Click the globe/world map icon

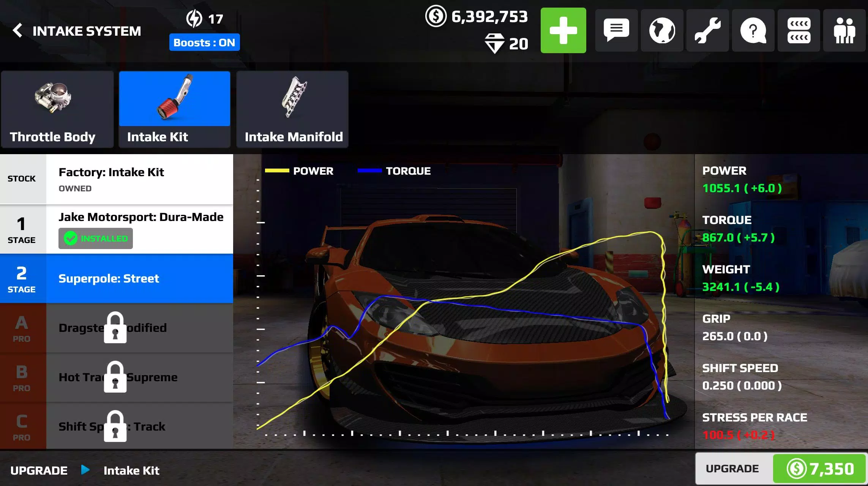click(662, 30)
